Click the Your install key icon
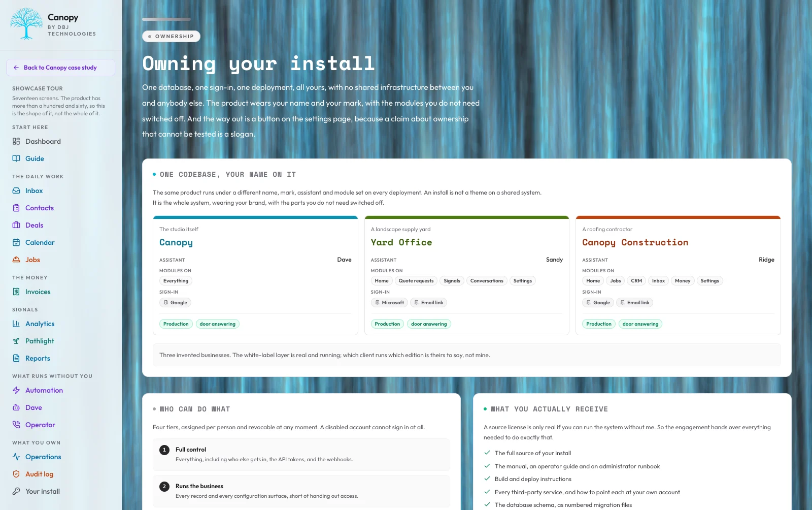This screenshot has height=510, width=812. [x=16, y=491]
